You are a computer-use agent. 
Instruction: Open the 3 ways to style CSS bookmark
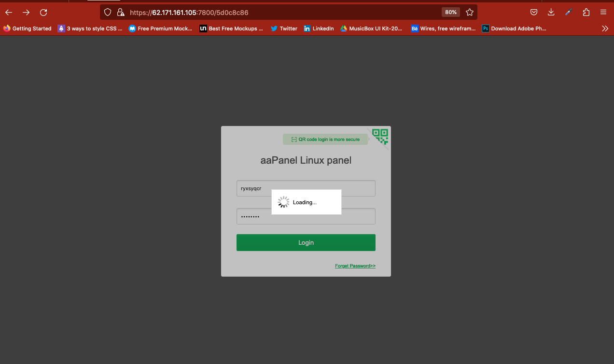pyautogui.click(x=90, y=28)
